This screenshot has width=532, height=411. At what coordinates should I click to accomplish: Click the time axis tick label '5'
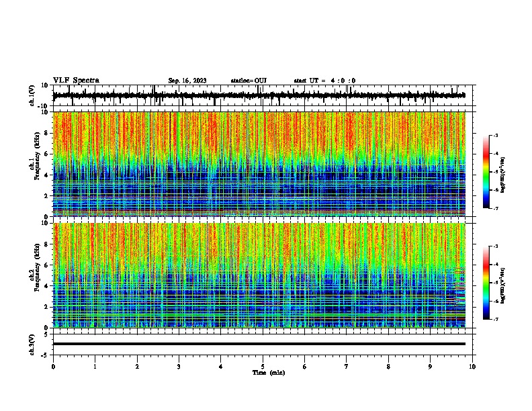tap(263, 367)
